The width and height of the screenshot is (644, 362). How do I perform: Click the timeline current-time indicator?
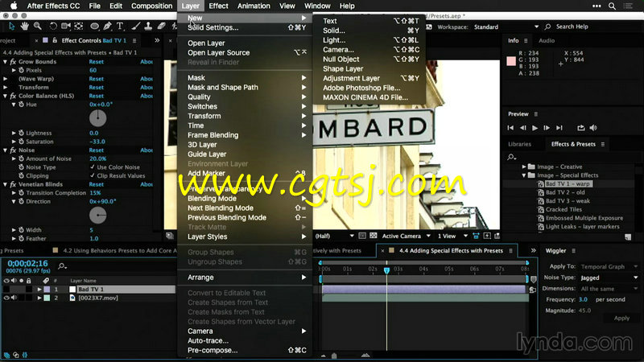386,270
